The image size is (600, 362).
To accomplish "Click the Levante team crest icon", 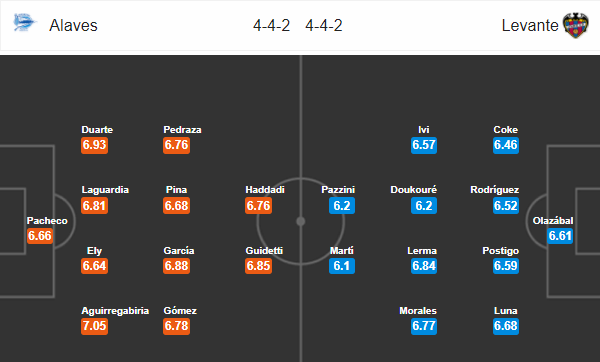I will [576, 25].
